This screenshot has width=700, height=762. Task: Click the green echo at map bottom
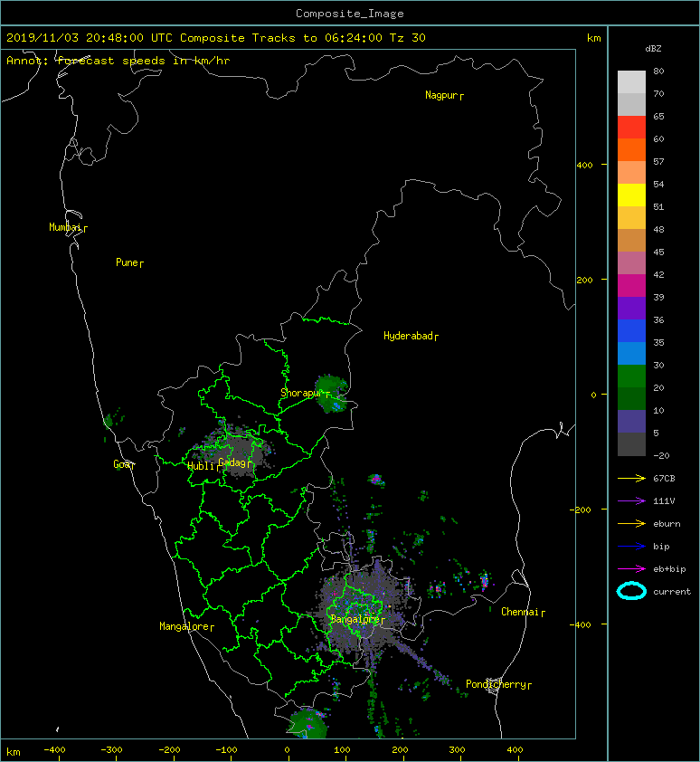click(x=307, y=724)
